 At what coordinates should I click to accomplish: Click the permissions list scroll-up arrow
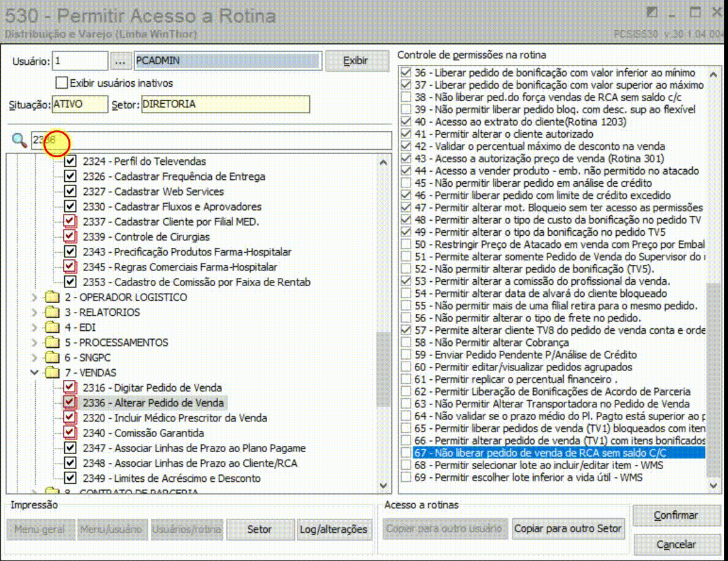tap(714, 74)
